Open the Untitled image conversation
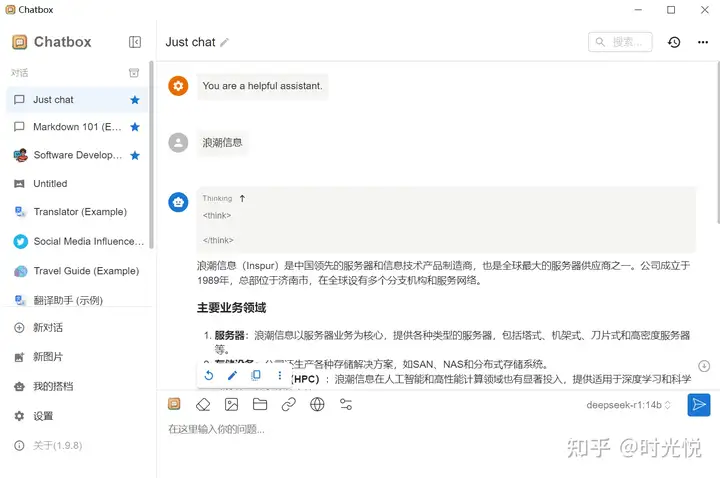Viewport: 720px width, 478px height. tap(77, 184)
